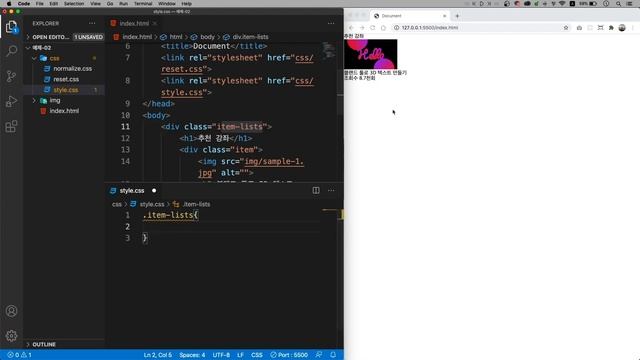This screenshot has height=360, width=640.
Task: Click Live Server Port : 5500 status
Action: pos(289,355)
